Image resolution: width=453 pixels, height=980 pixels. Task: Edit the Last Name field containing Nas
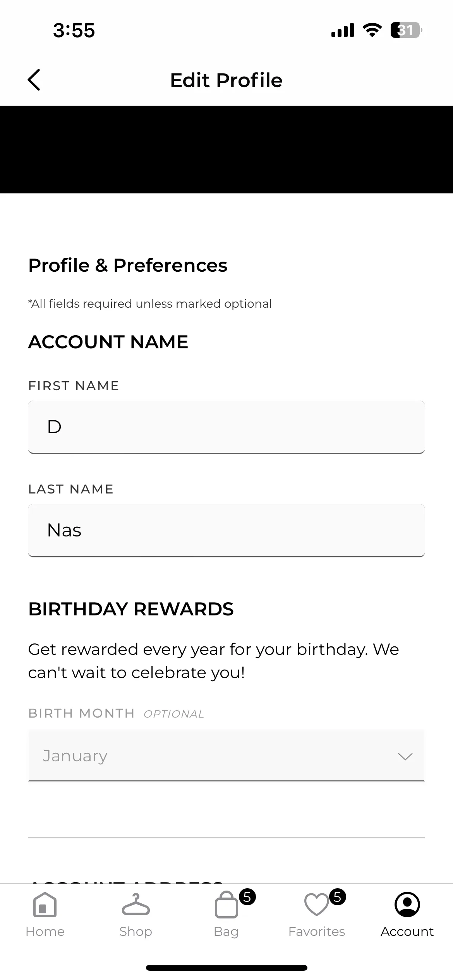click(226, 530)
